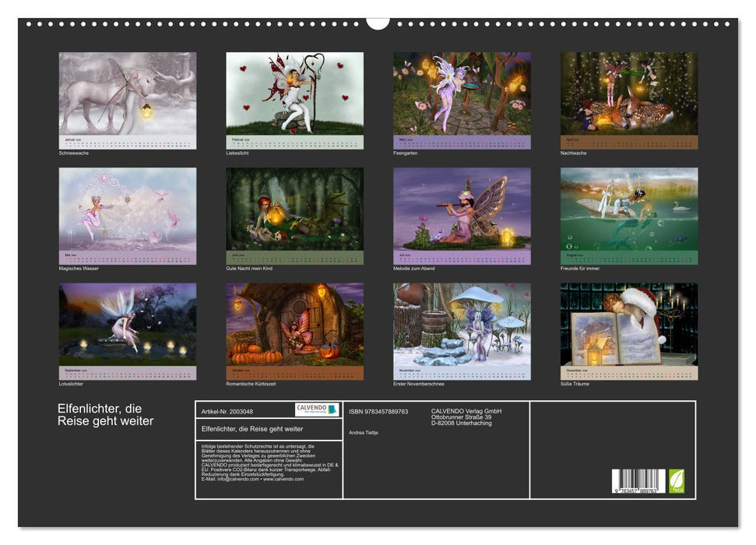The width and height of the screenshot is (756, 545).
Task: Open the Melodie zum Abend image
Action: point(462,209)
